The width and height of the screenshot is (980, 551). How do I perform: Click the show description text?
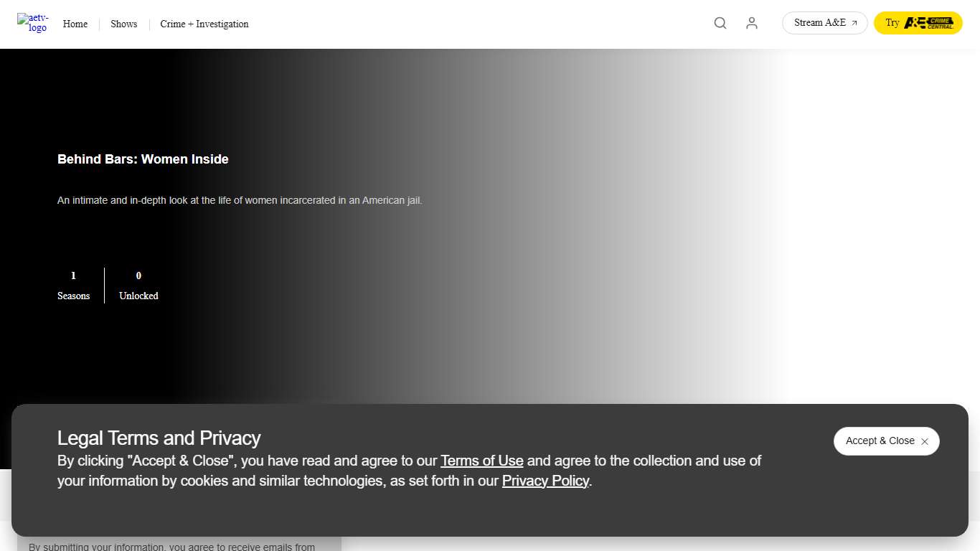240,200
